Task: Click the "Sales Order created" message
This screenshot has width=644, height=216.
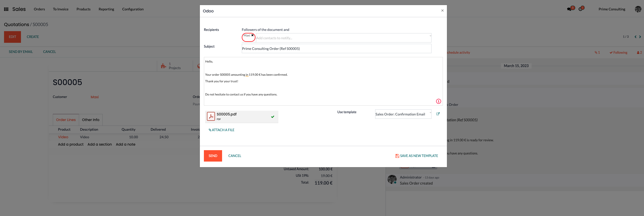Action: 416,183
